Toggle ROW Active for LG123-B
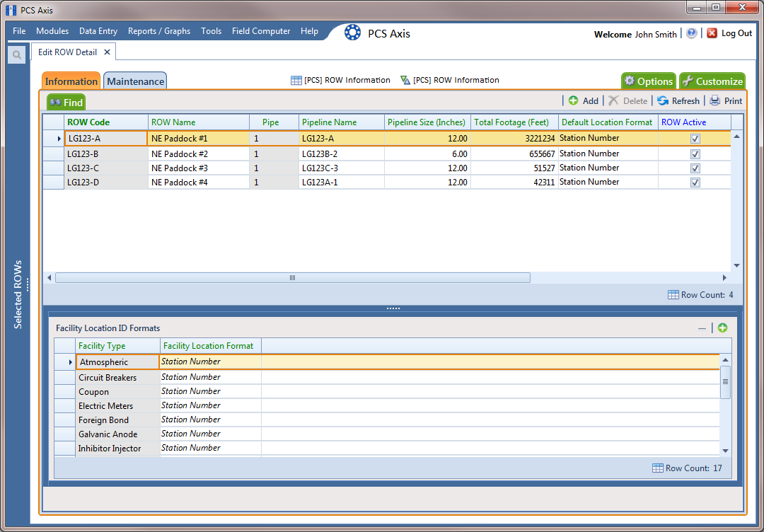Screen dimensions: 764x532 [695, 154]
